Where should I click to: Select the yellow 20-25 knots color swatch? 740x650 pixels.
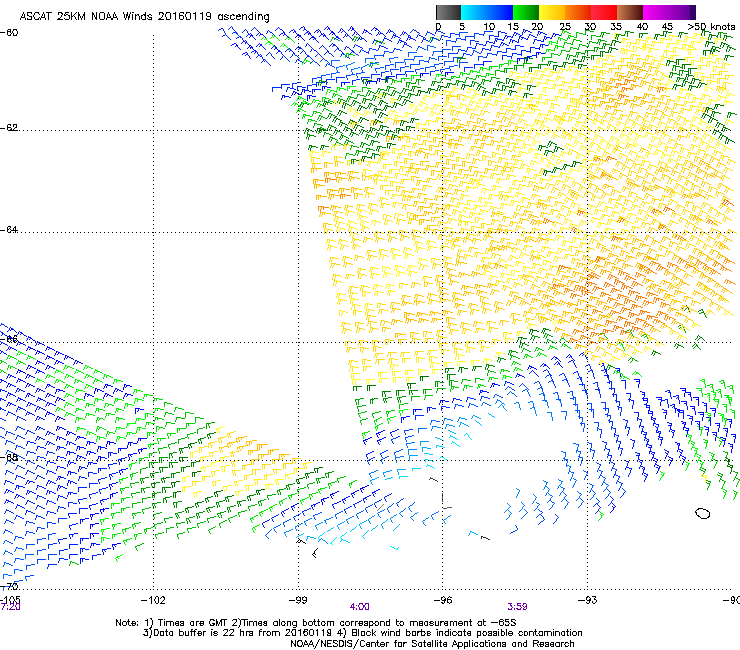tap(552, 12)
